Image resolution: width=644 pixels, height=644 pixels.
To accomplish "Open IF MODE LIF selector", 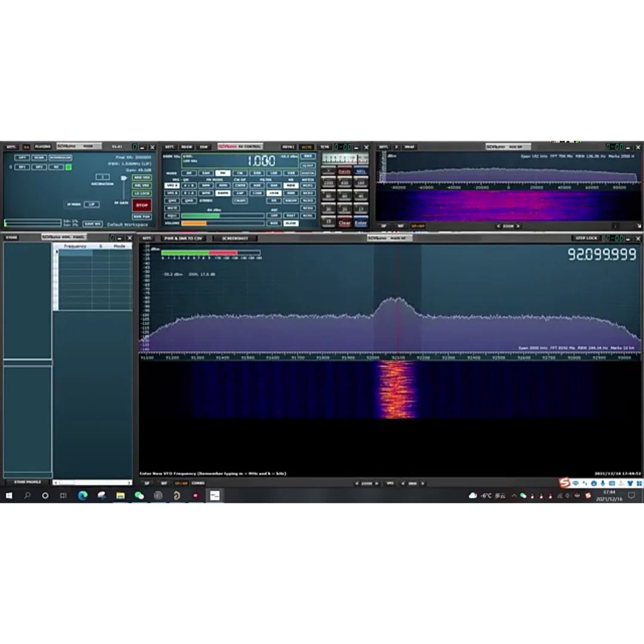I will click(x=92, y=205).
